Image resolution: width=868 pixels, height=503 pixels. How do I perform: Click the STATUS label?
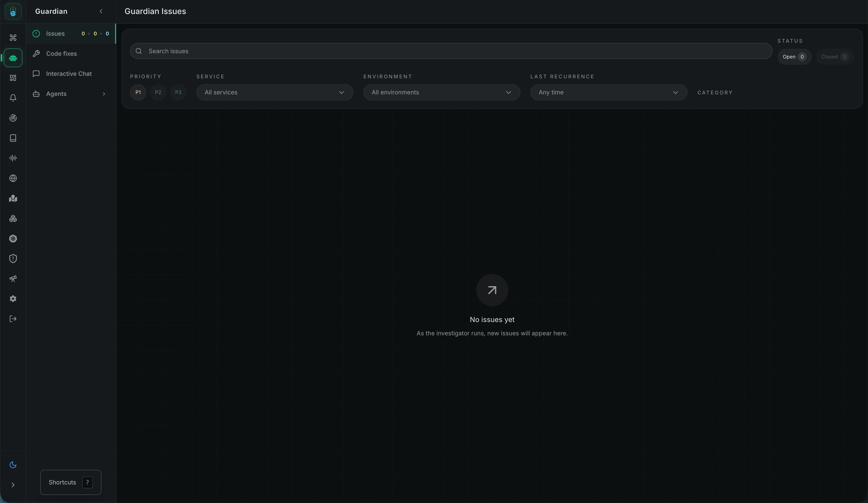click(x=790, y=41)
